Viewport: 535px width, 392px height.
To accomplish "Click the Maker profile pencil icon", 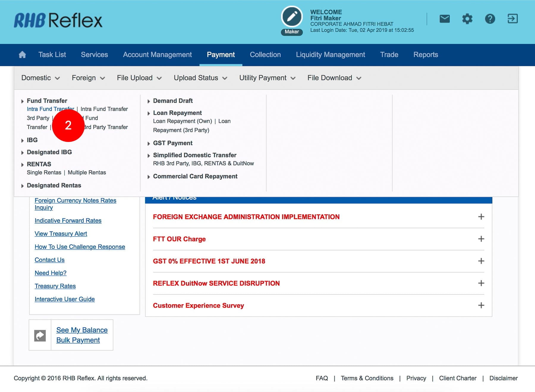I will pyautogui.click(x=292, y=17).
